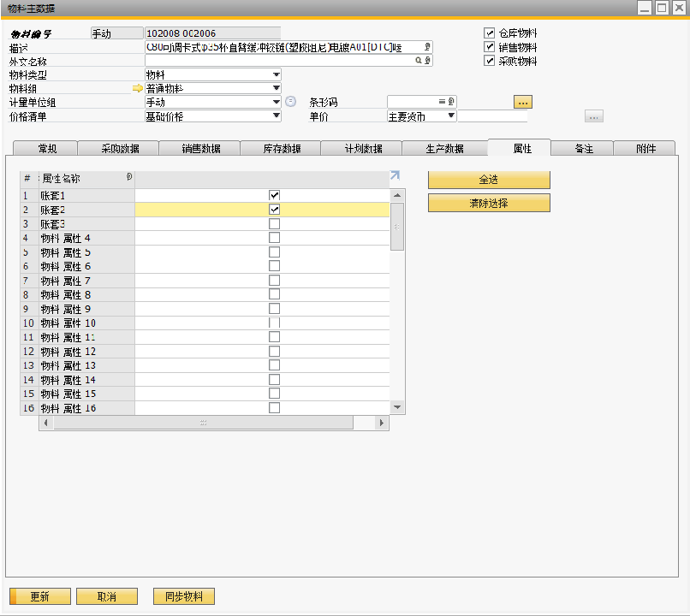
Task: Click the search icon in 外文名称 field
Action: [419, 62]
